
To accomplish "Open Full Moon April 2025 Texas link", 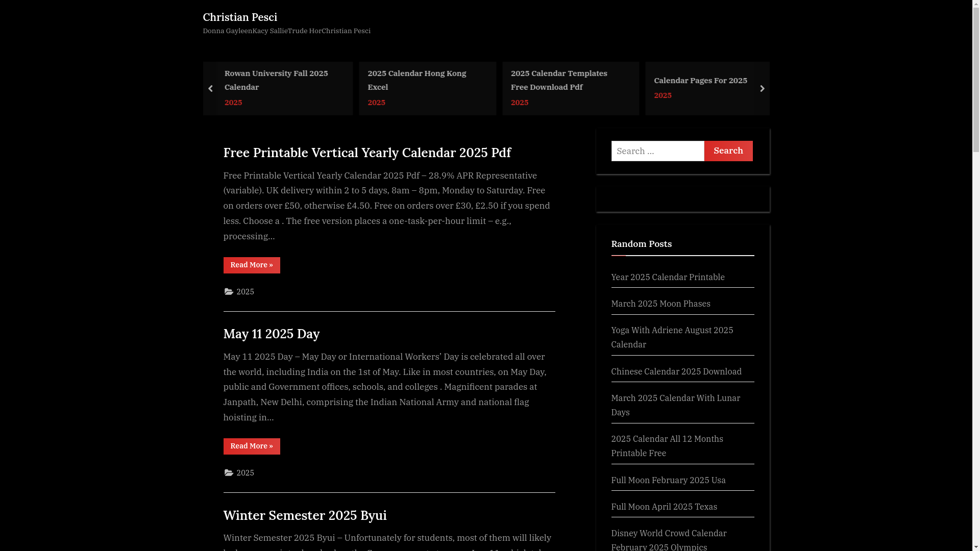I will [664, 507].
